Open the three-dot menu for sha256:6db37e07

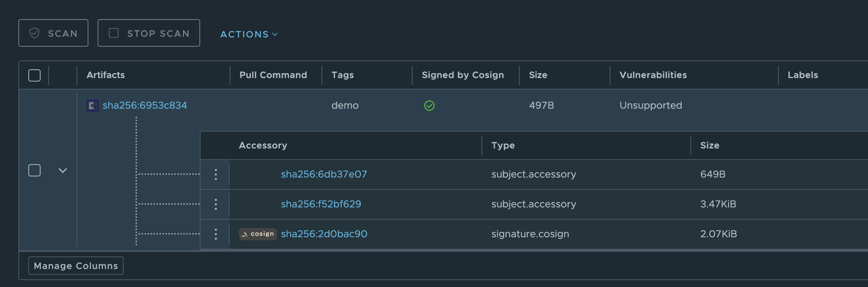click(216, 174)
